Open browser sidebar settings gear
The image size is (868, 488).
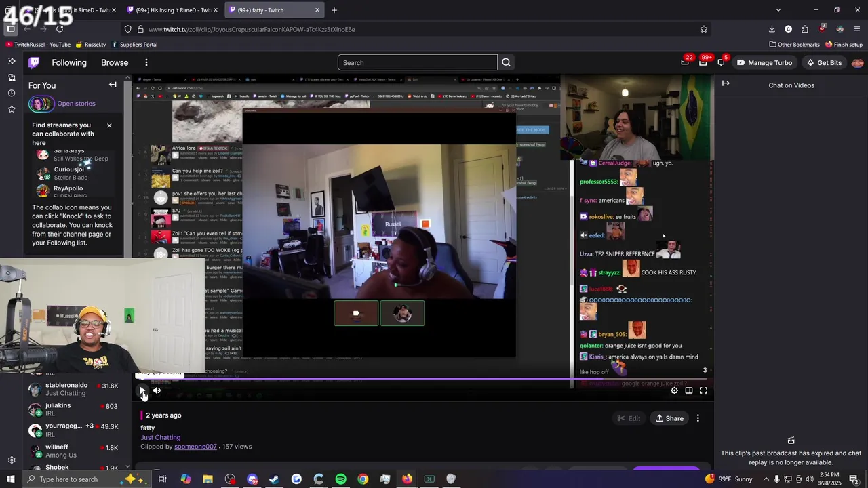point(12,460)
